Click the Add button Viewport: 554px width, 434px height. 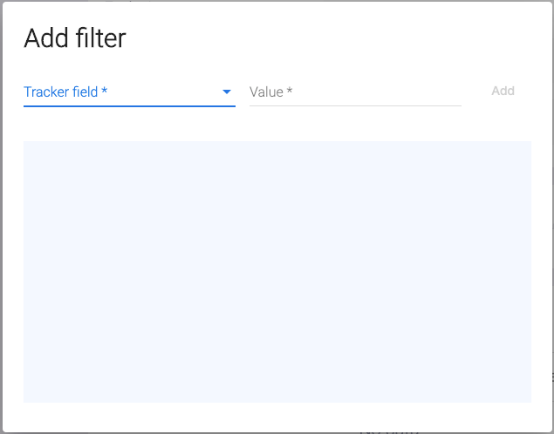click(503, 91)
